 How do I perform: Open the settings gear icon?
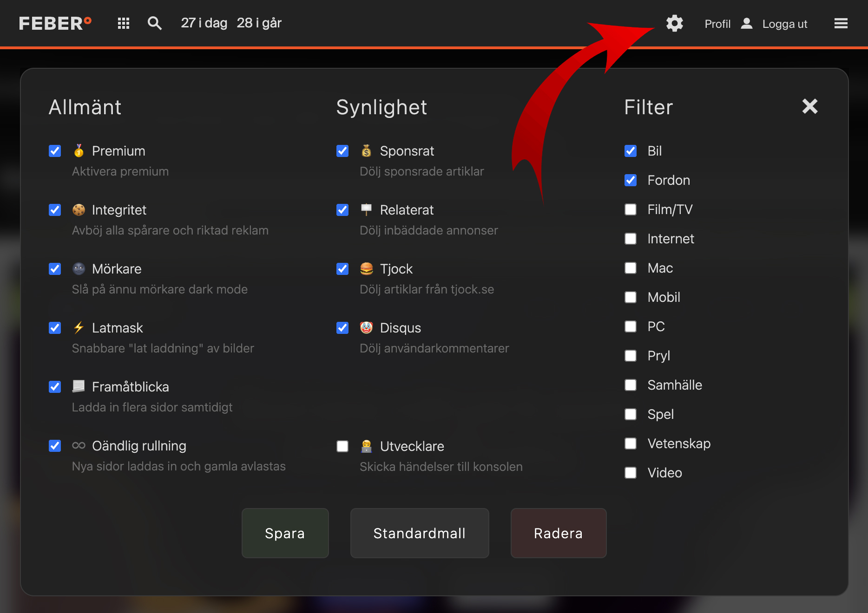tap(674, 23)
